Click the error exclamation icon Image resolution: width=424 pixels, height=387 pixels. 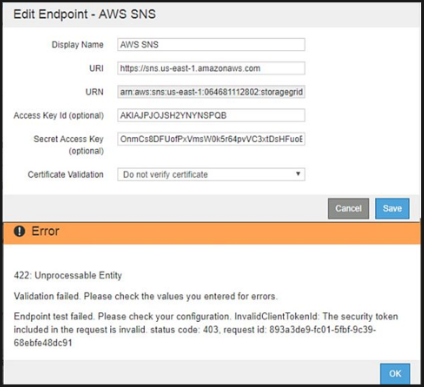19,231
